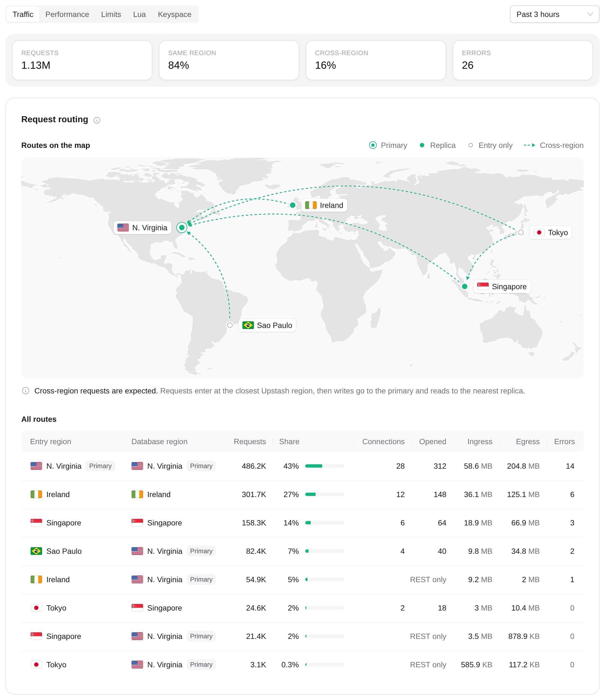Click the Connections column header
This screenshot has width=605, height=700.
coord(383,441)
